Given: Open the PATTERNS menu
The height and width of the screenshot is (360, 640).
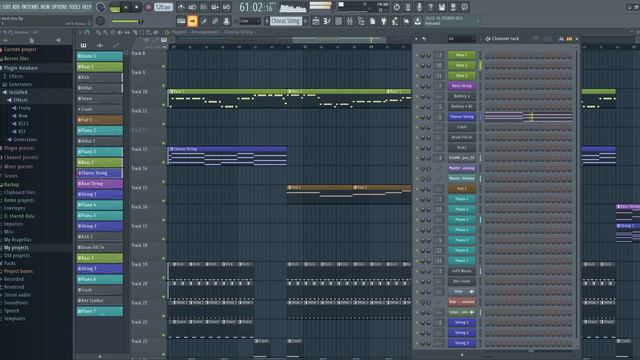Looking at the screenshot, I should 30,7.
